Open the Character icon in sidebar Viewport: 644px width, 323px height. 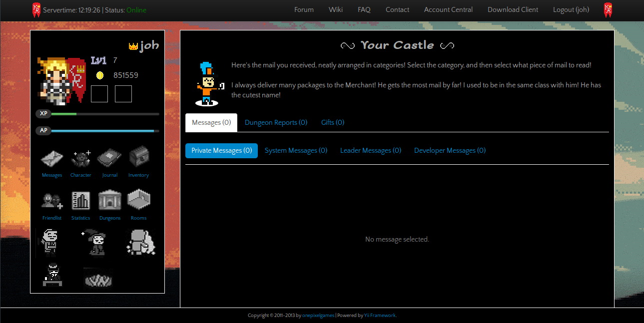click(x=81, y=159)
